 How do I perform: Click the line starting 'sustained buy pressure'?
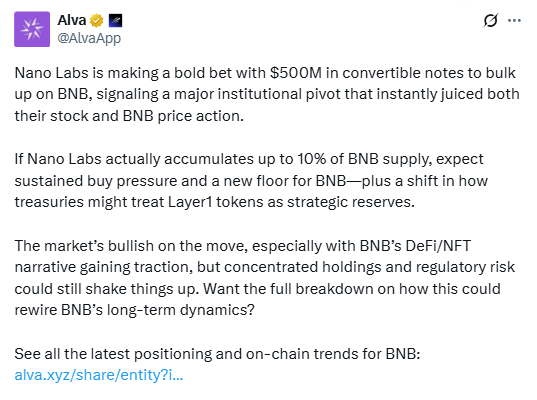tap(251, 181)
